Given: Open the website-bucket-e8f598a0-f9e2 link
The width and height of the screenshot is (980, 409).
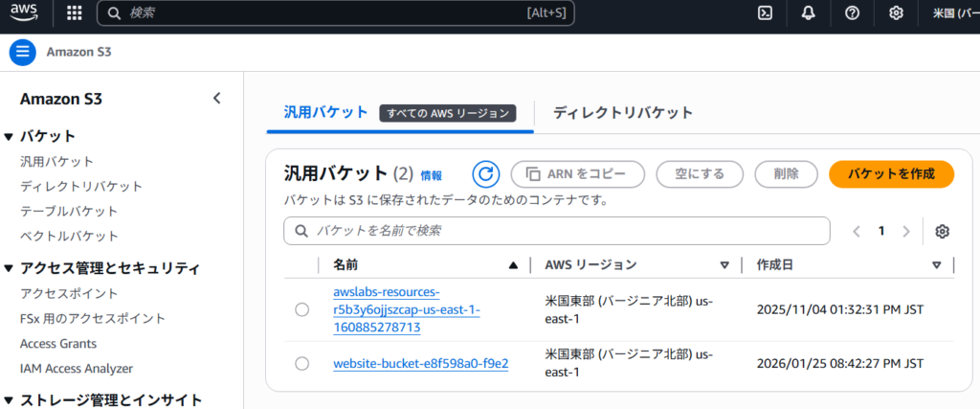Looking at the screenshot, I should (x=420, y=363).
